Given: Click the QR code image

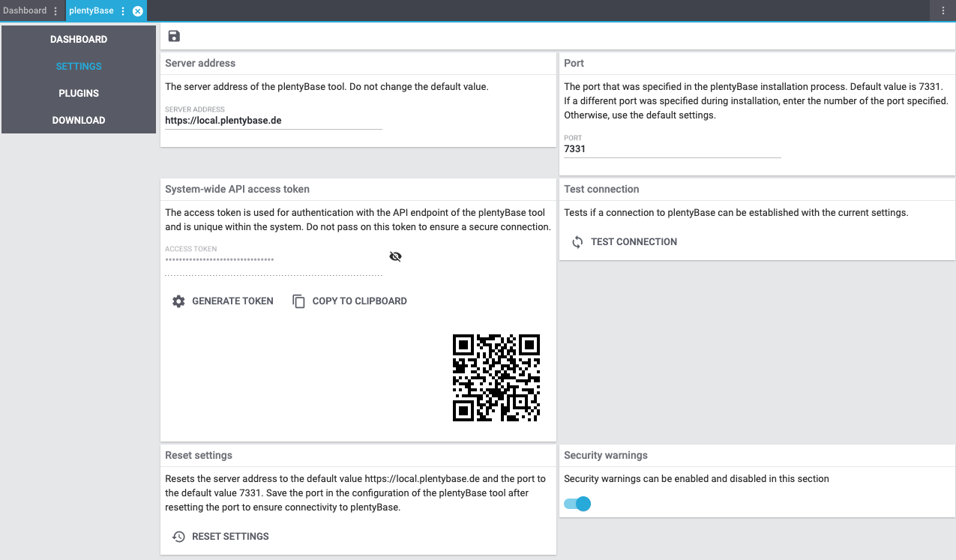Looking at the screenshot, I should [x=496, y=378].
